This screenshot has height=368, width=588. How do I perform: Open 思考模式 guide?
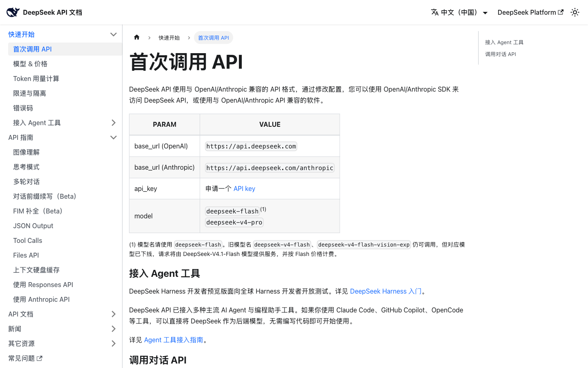(x=65, y=167)
